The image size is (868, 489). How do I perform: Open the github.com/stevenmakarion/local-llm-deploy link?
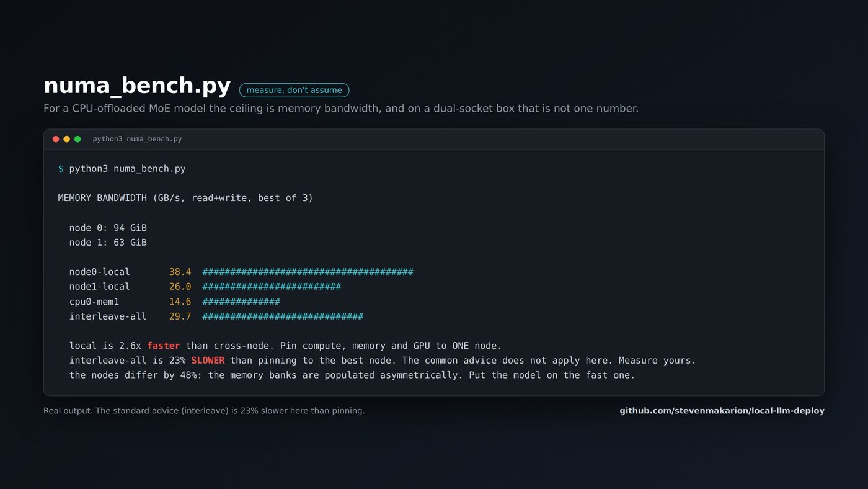pyautogui.click(x=722, y=411)
